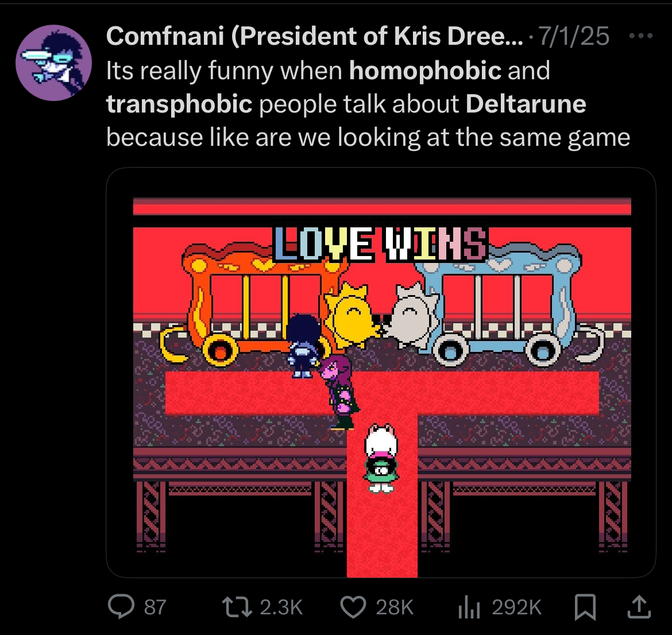Open the three-dot more options menu
Viewport: 672px width, 635px height.
tap(641, 36)
